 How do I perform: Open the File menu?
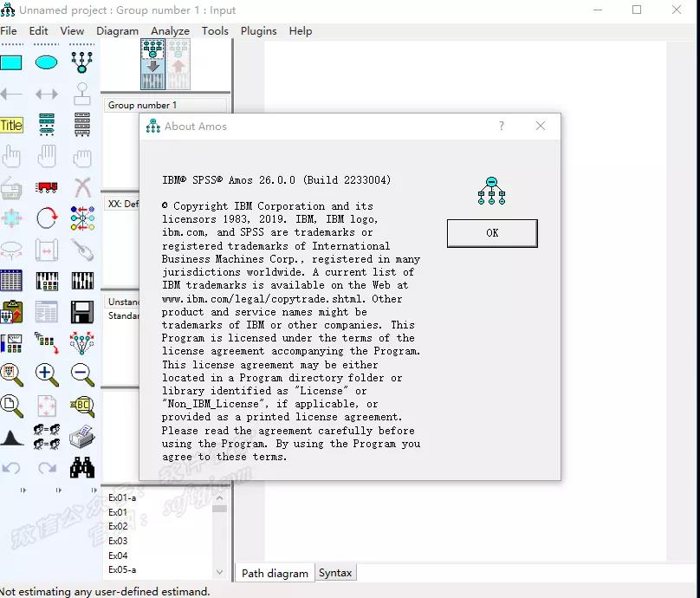(9, 31)
